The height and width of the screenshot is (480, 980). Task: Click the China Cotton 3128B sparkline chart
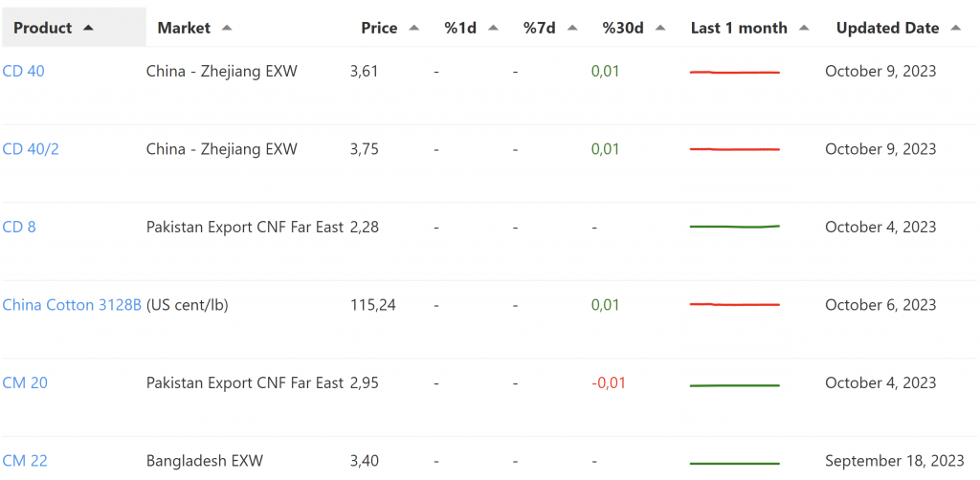(x=735, y=304)
